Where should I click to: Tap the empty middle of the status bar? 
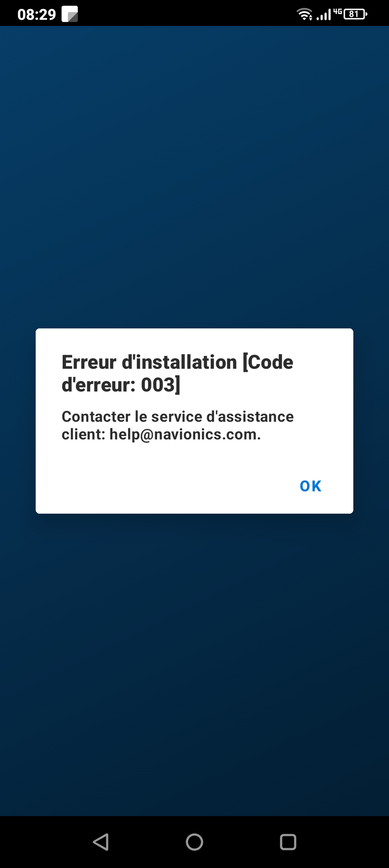click(186, 14)
